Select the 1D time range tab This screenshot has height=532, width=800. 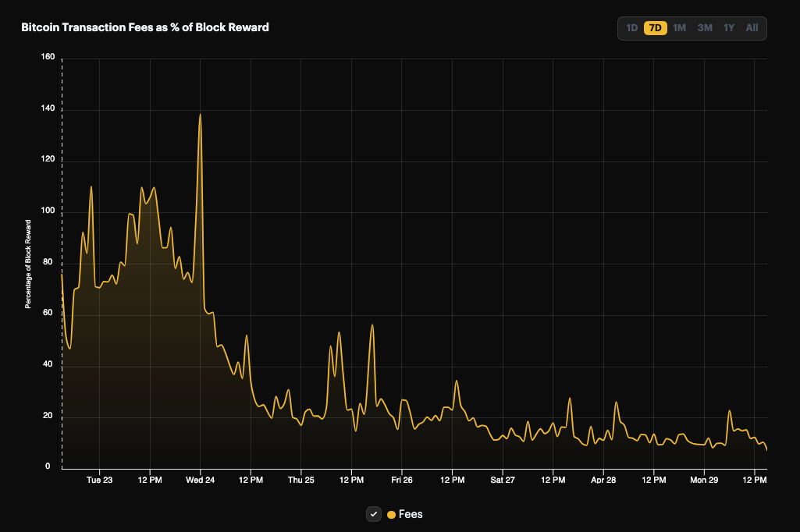(631, 28)
